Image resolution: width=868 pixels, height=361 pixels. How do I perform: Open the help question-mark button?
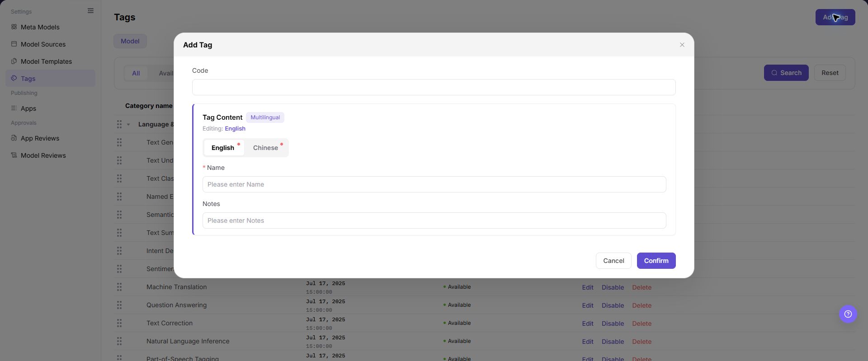[x=848, y=314]
